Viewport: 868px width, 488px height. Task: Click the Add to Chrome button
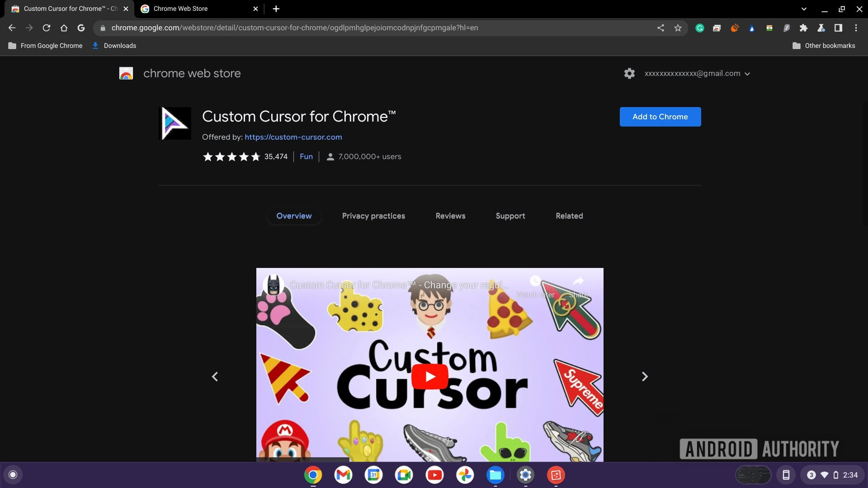pyautogui.click(x=660, y=116)
